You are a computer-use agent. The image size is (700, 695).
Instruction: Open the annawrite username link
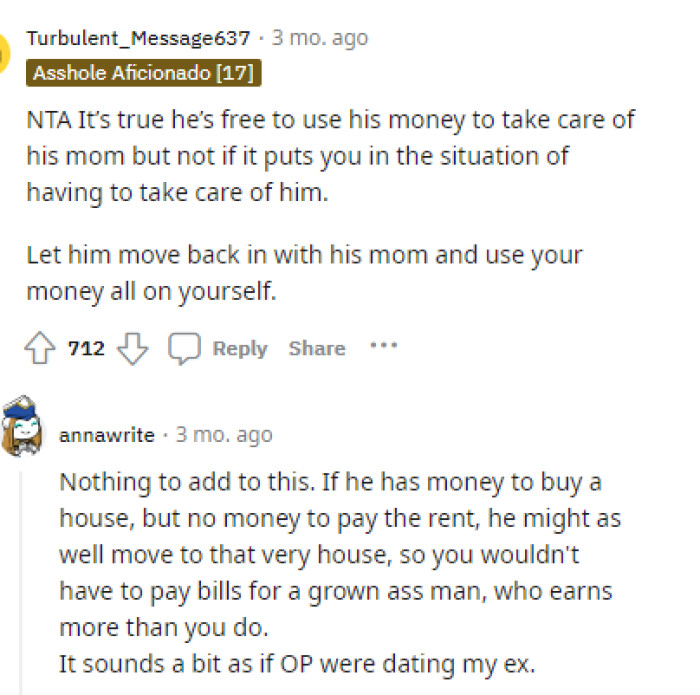(107, 435)
